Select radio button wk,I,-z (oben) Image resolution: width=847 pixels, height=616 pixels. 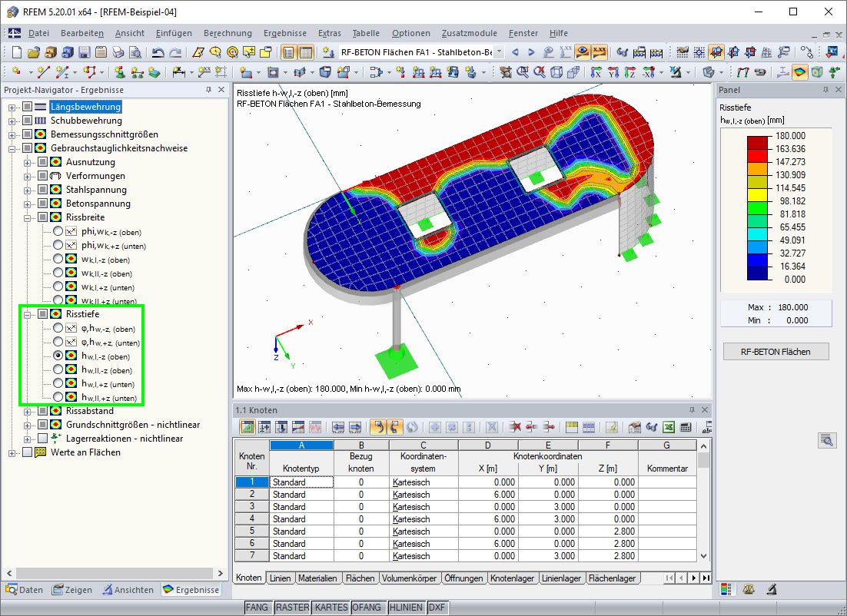58,259
